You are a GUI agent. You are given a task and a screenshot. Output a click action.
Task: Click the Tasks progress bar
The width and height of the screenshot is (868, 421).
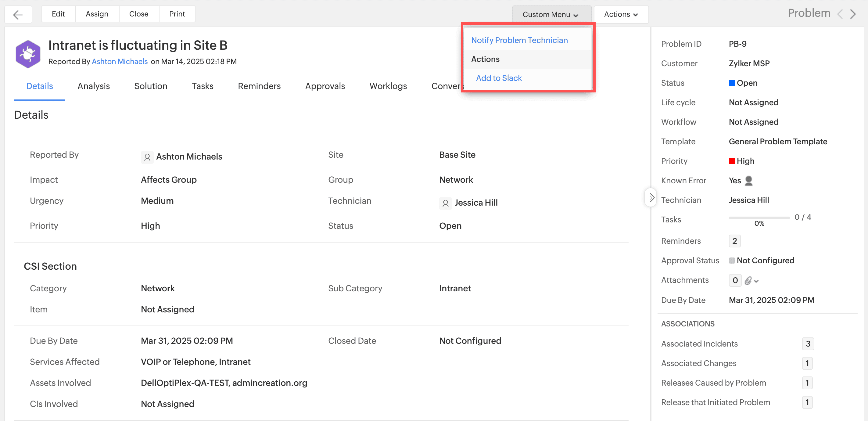(759, 218)
